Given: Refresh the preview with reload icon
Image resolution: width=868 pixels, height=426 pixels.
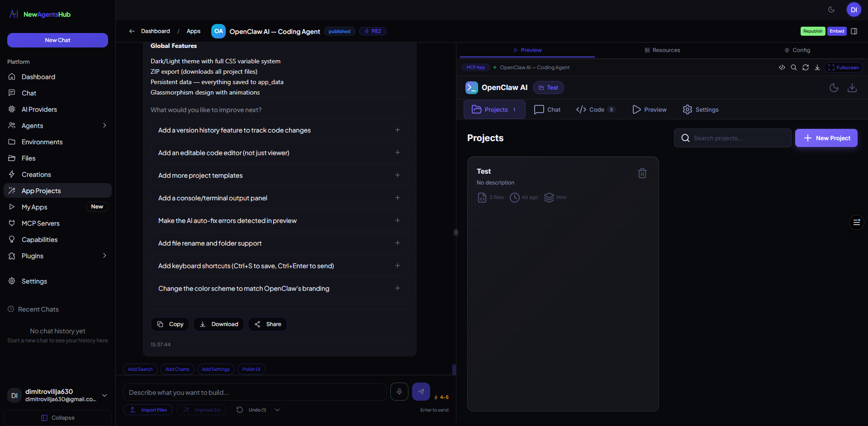Looking at the screenshot, I should [806, 67].
